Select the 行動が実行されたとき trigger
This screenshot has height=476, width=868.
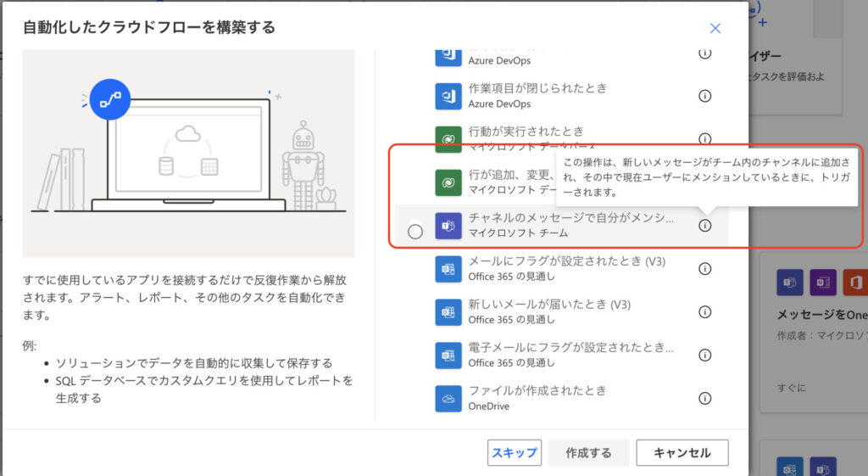tap(526, 132)
